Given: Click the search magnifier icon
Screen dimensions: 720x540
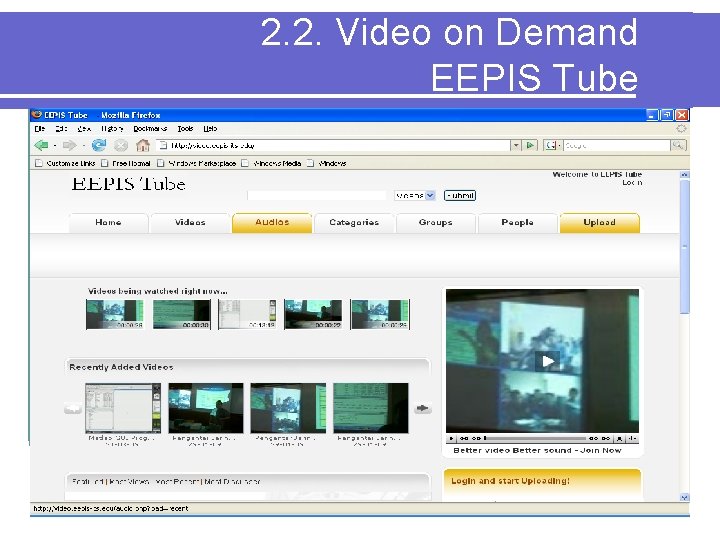Looking at the screenshot, I should coord(678,146).
